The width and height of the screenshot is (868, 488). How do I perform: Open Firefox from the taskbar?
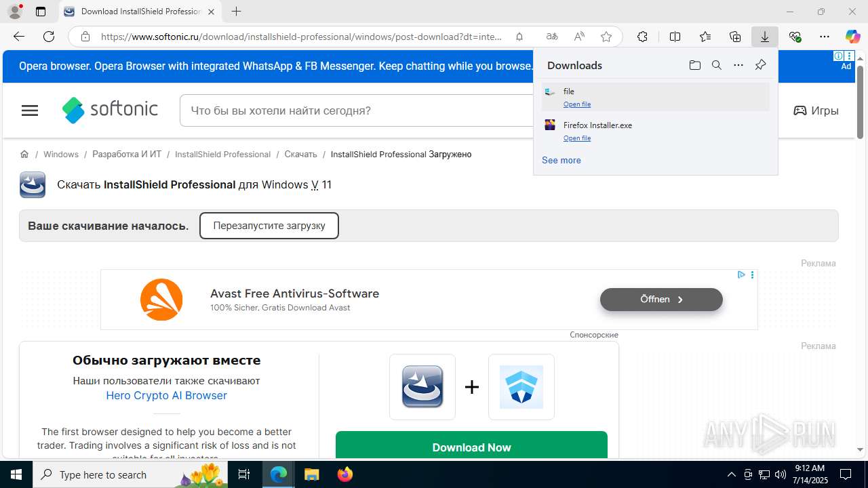tap(345, 474)
